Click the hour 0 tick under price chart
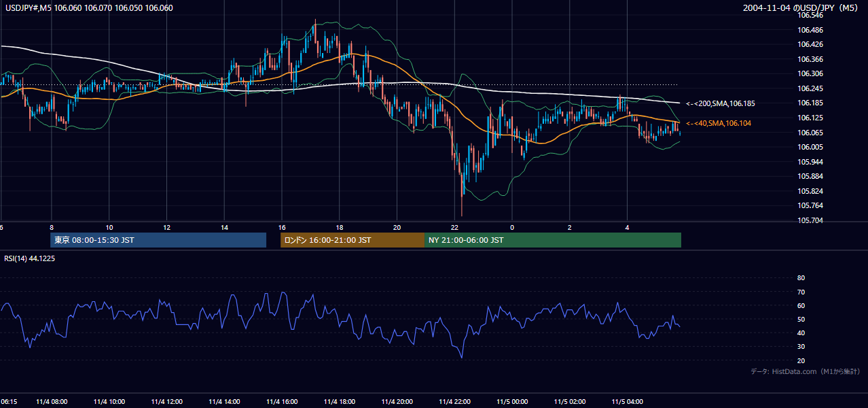868x408 pixels. pyautogui.click(x=512, y=227)
